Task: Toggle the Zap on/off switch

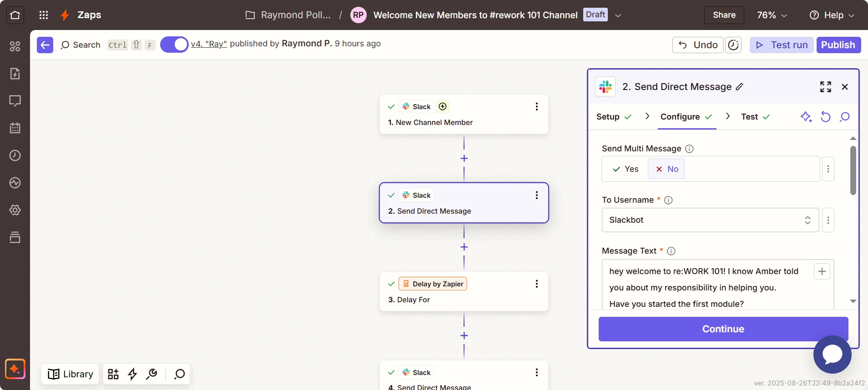Action: point(174,45)
